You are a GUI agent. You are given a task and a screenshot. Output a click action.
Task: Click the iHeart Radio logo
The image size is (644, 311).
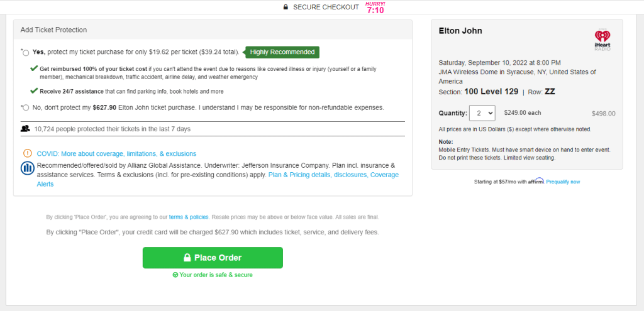point(602,39)
